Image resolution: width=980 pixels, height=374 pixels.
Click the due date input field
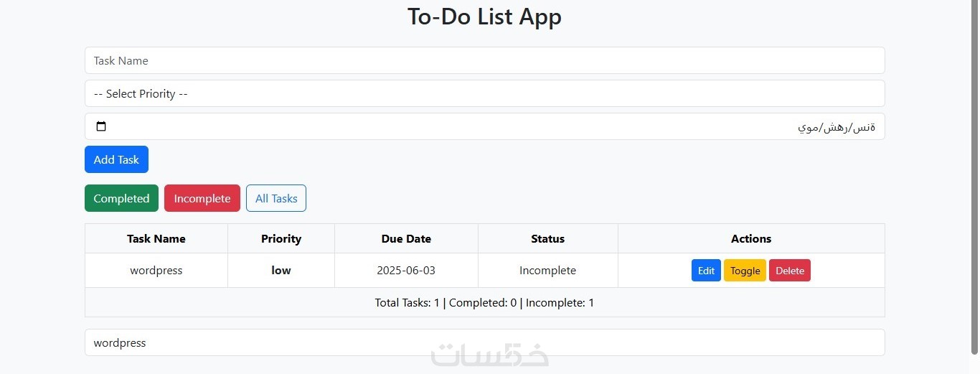[x=484, y=127]
